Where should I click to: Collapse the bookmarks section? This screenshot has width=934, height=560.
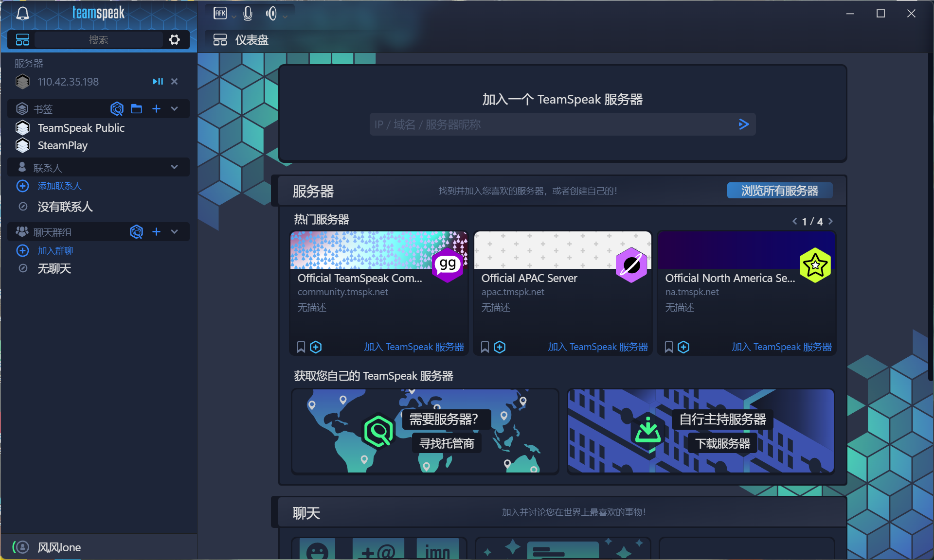coord(175,109)
